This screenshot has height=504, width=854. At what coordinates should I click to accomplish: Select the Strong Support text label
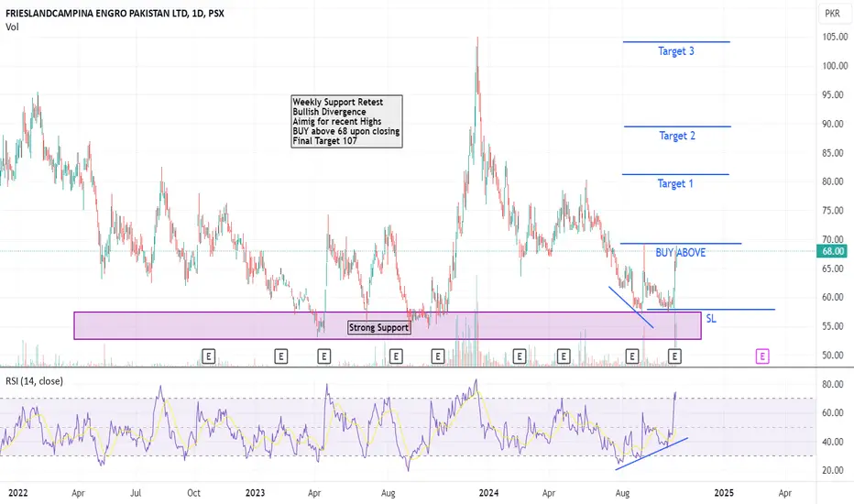click(x=378, y=327)
